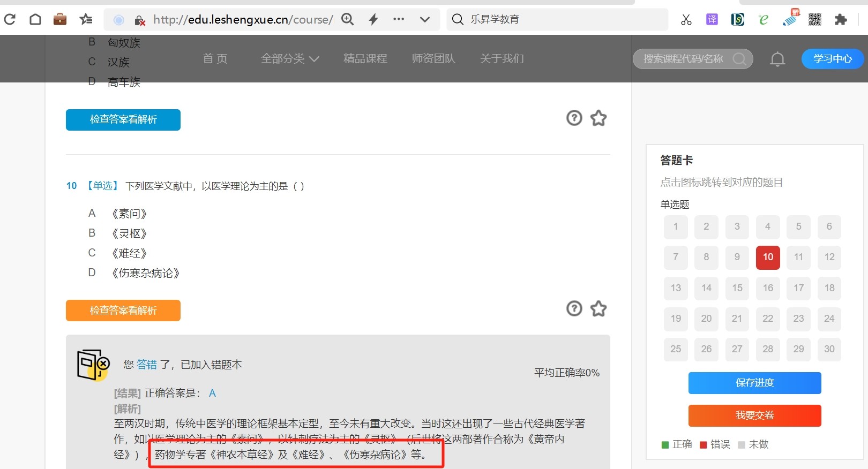Open the blue pen note extension icon

(x=790, y=18)
